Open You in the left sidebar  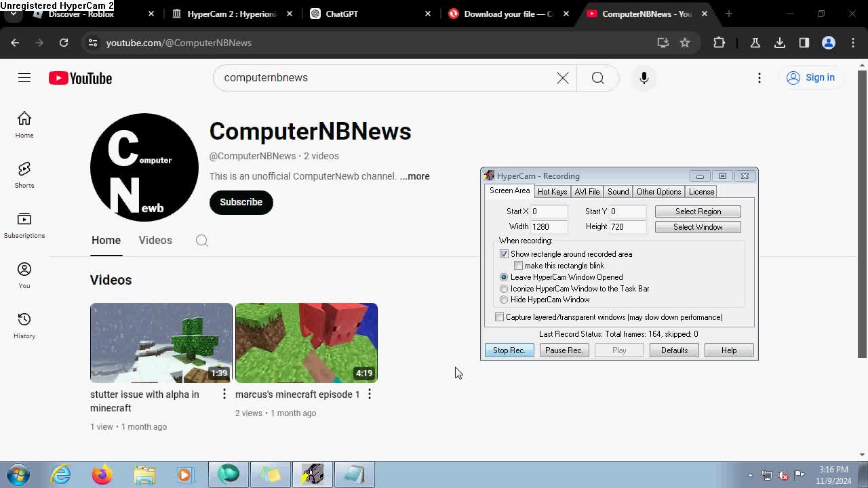pyautogui.click(x=24, y=275)
